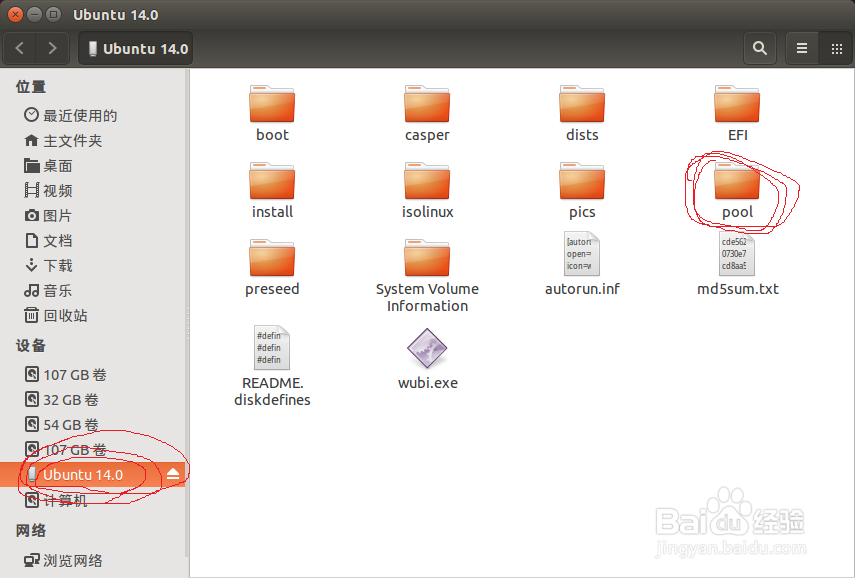Image resolution: width=855 pixels, height=578 pixels.
Task: Select the install folder
Action: [272, 190]
